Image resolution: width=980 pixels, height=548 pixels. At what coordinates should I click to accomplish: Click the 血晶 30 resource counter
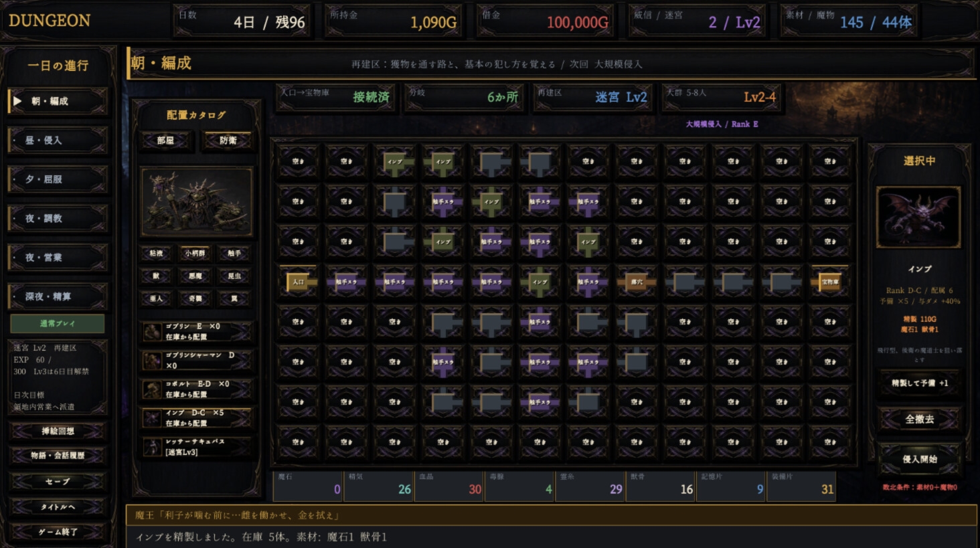(450, 486)
